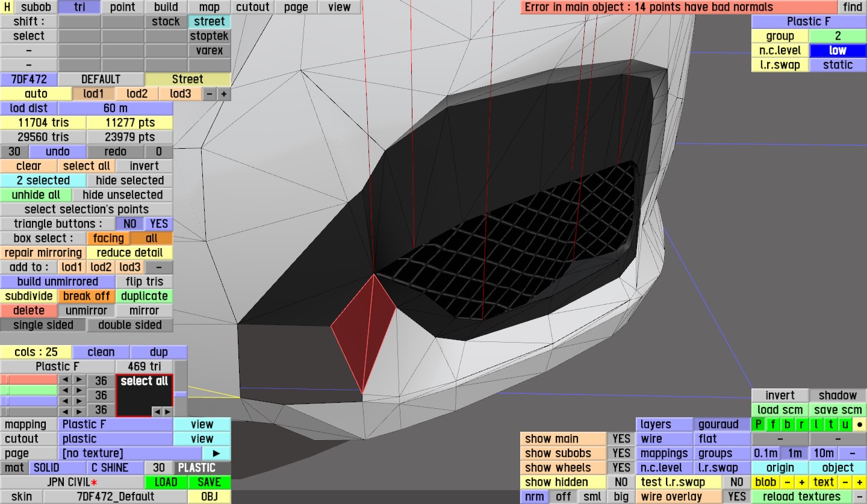Click the green SAVE button
867x504 pixels.
click(x=210, y=482)
